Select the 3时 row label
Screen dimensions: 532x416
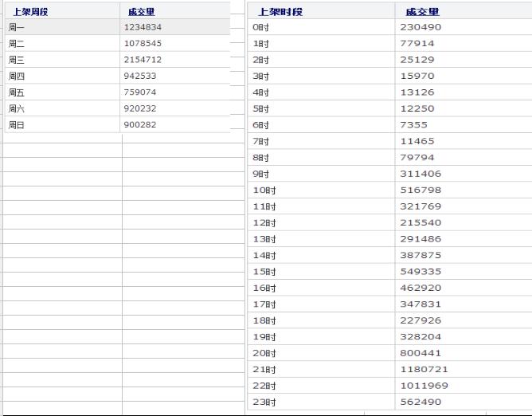[x=260, y=76]
